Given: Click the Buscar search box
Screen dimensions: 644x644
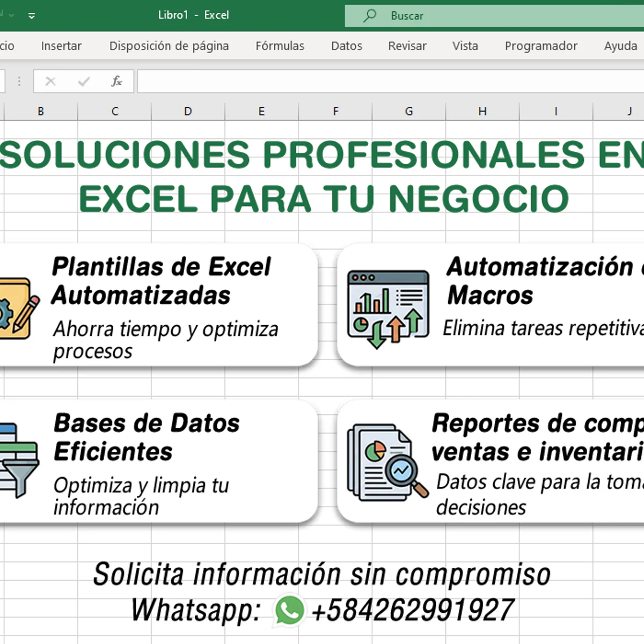Looking at the screenshot, I should pyautogui.click(x=494, y=16).
